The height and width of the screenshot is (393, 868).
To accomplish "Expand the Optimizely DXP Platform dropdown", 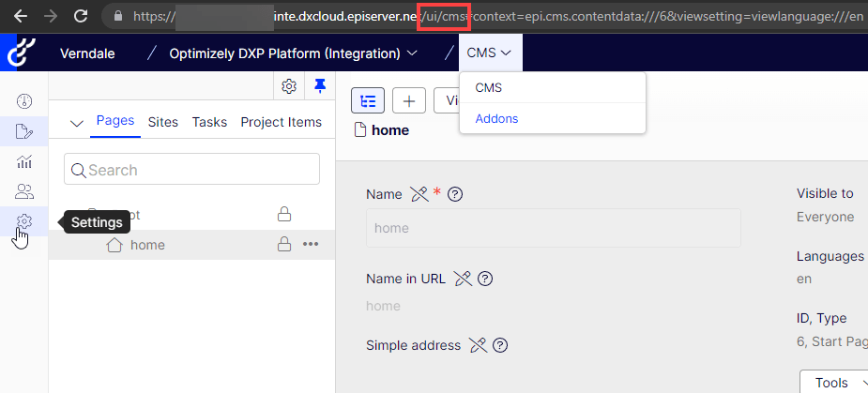I will click(294, 53).
